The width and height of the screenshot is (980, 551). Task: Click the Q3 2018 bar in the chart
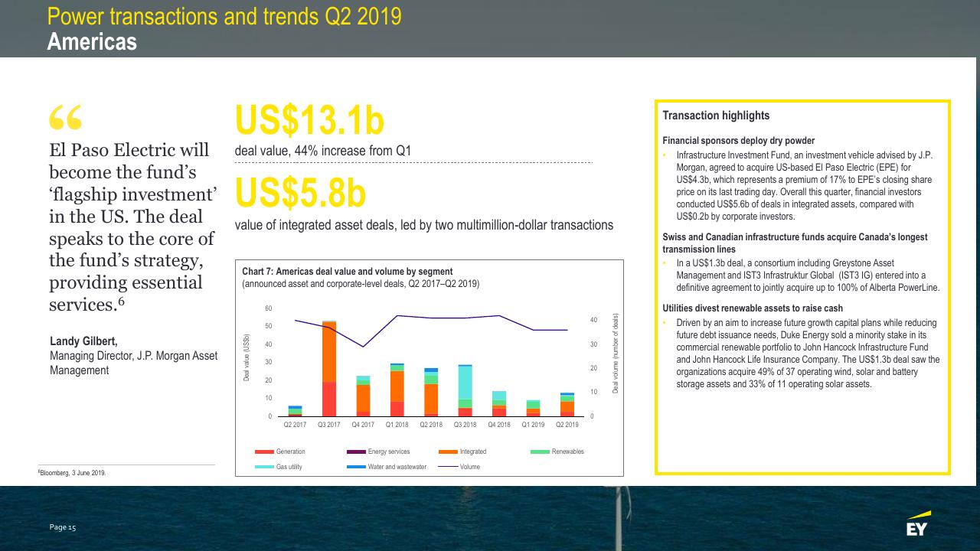coord(465,390)
